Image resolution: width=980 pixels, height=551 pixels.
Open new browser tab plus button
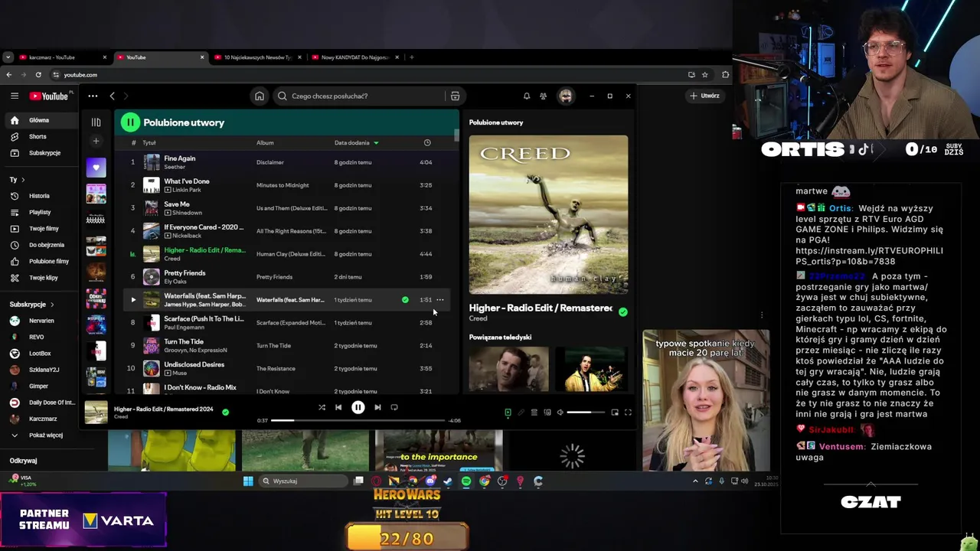click(411, 57)
